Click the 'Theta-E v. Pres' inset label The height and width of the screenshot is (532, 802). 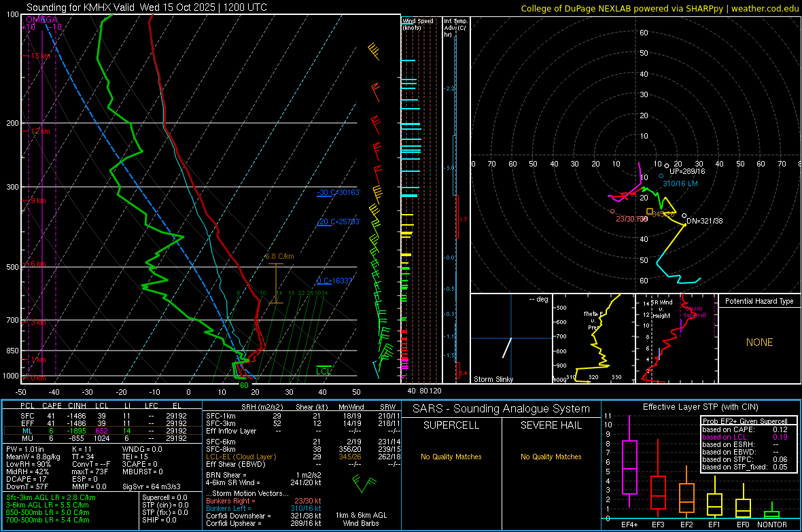coord(593,320)
